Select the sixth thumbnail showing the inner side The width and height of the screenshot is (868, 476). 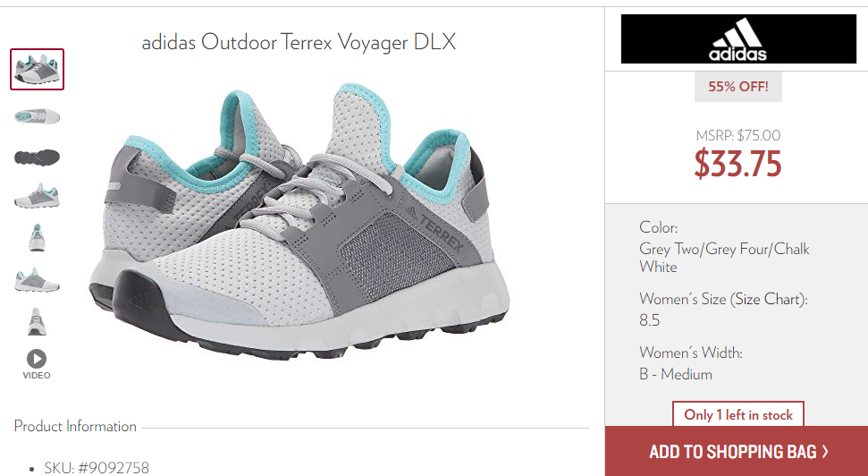[37, 280]
